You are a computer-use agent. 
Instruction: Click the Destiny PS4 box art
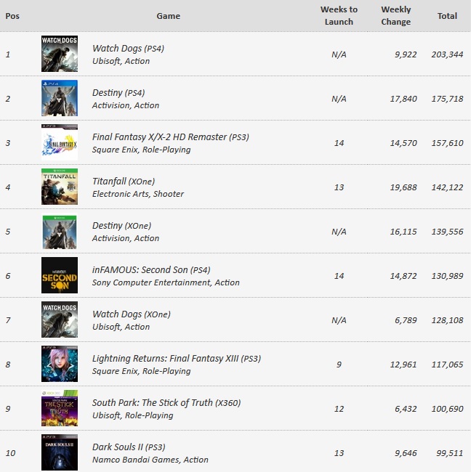(x=60, y=98)
